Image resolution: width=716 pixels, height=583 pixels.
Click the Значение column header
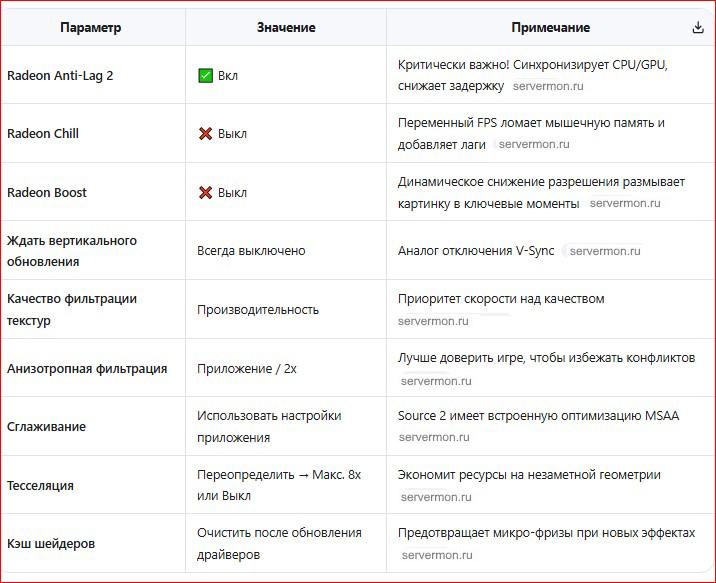(x=286, y=28)
